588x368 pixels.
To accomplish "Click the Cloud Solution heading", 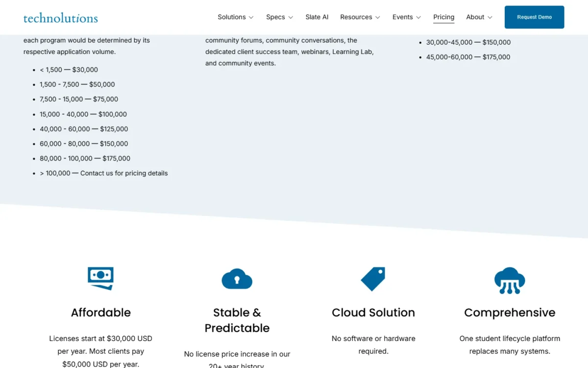I will 373,313.
